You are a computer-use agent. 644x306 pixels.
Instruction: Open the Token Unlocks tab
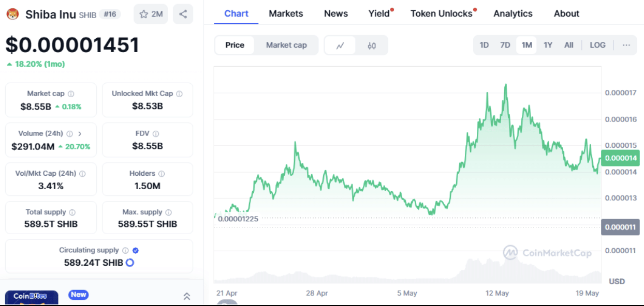(442, 13)
